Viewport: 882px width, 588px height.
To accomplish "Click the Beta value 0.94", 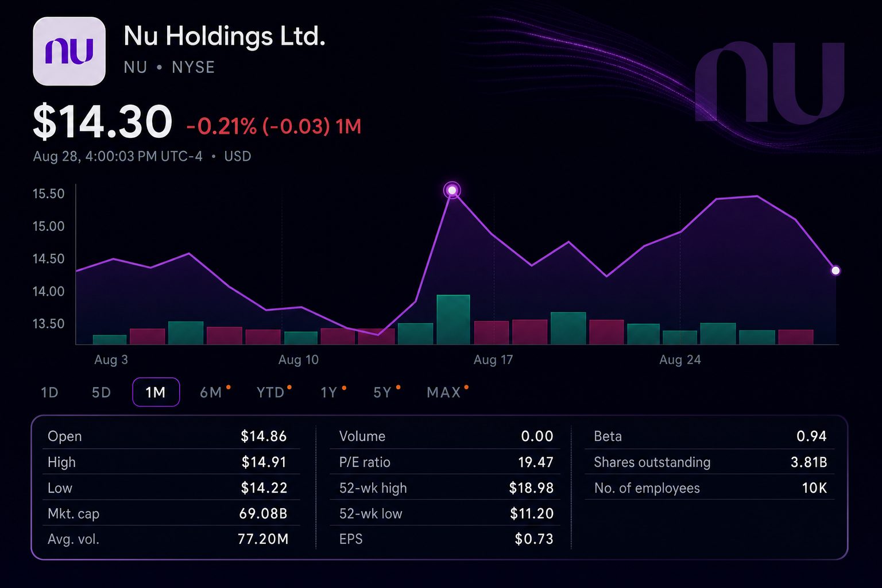I will (x=811, y=436).
